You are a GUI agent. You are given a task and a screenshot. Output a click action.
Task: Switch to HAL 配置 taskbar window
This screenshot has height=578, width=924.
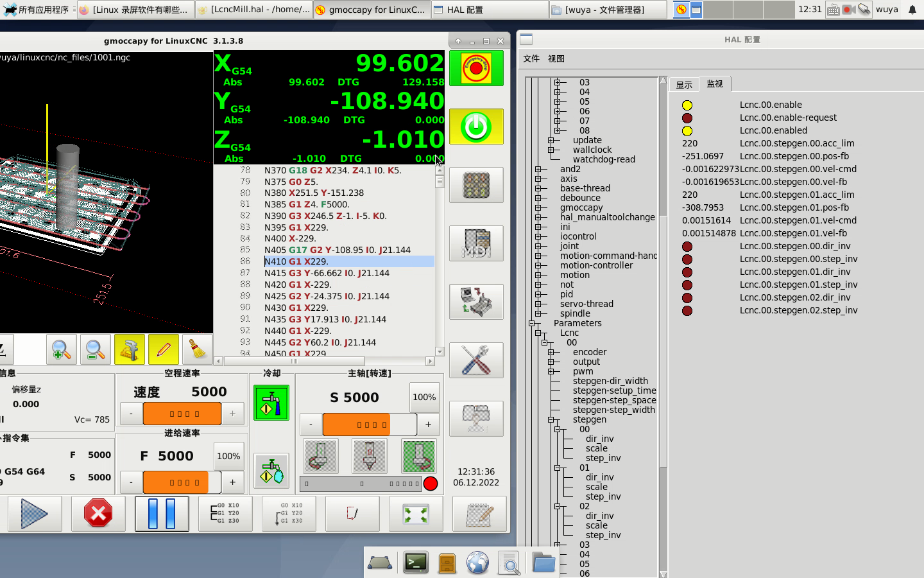pyautogui.click(x=490, y=10)
